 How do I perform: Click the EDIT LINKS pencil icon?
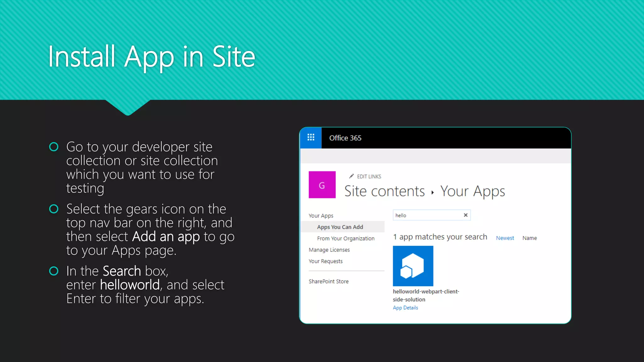pyautogui.click(x=351, y=176)
